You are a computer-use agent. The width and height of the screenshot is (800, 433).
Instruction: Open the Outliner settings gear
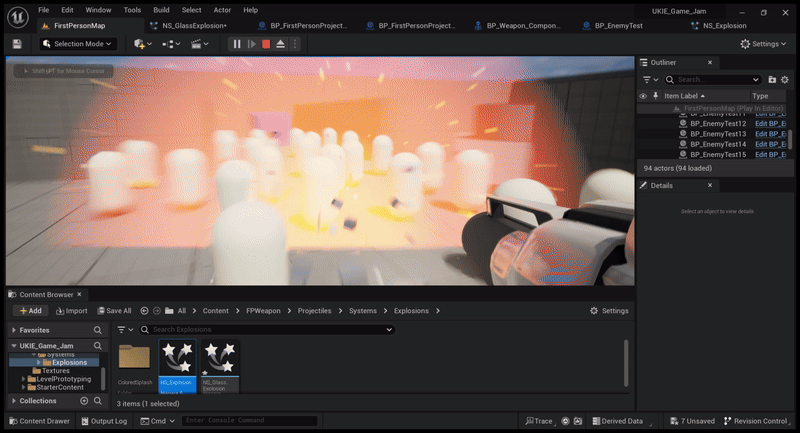787,79
